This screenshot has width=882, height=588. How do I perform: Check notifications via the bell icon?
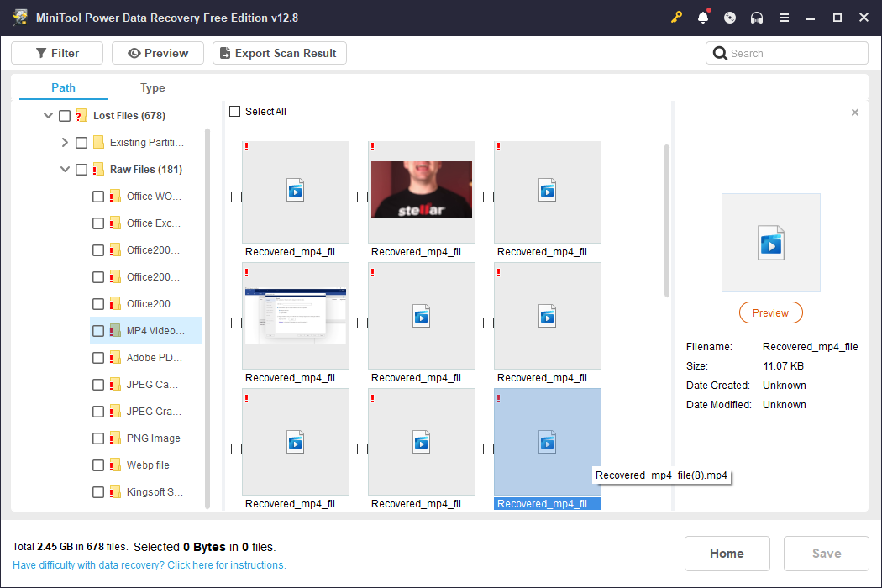(703, 17)
